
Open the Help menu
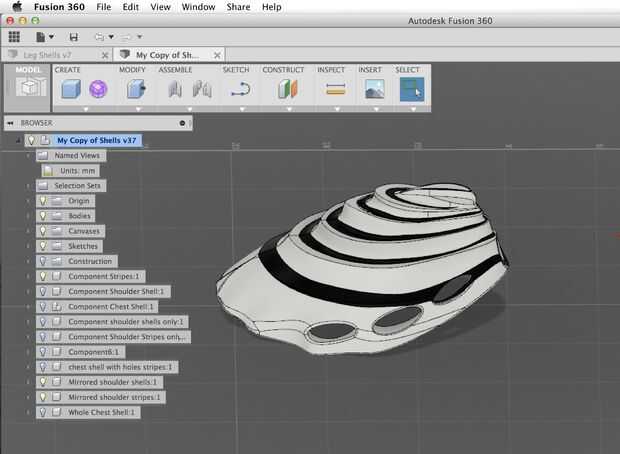[x=272, y=7]
